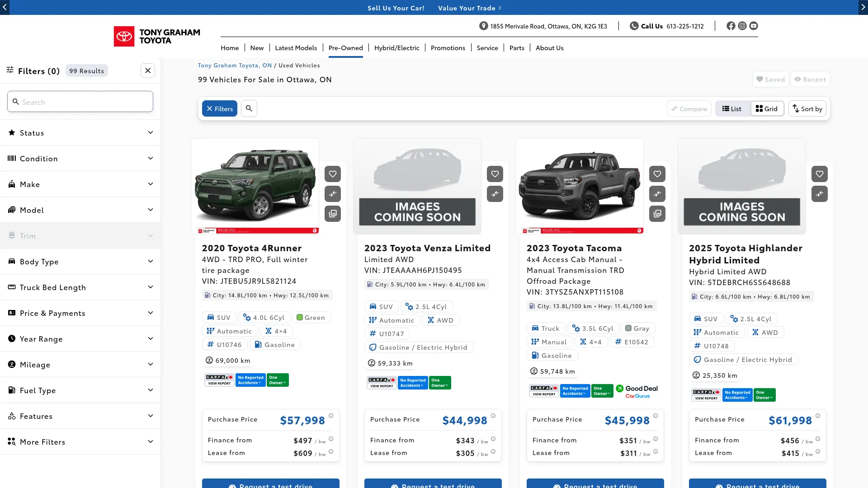This screenshot has height=488, width=868.
Task: Open the About Us menu
Action: 550,48
